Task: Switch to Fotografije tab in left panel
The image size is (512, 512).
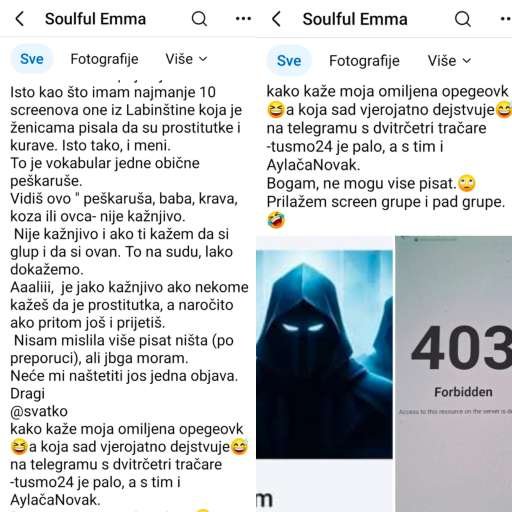Action: point(104,59)
